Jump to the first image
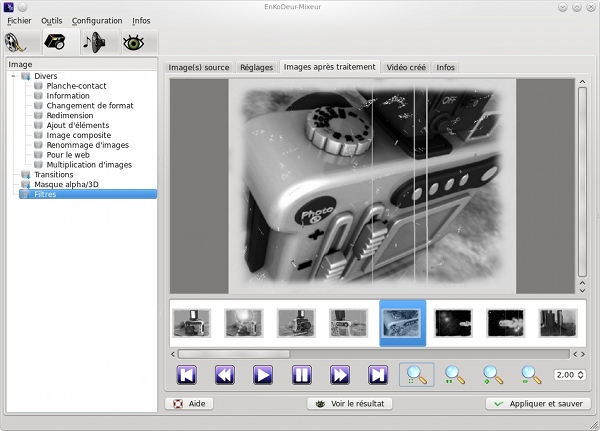Viewport: 600px width, 431px height. click(187, 375)
